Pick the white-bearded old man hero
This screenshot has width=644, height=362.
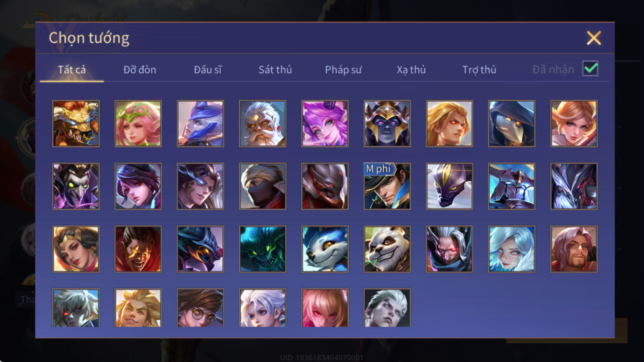coord(262,123)
